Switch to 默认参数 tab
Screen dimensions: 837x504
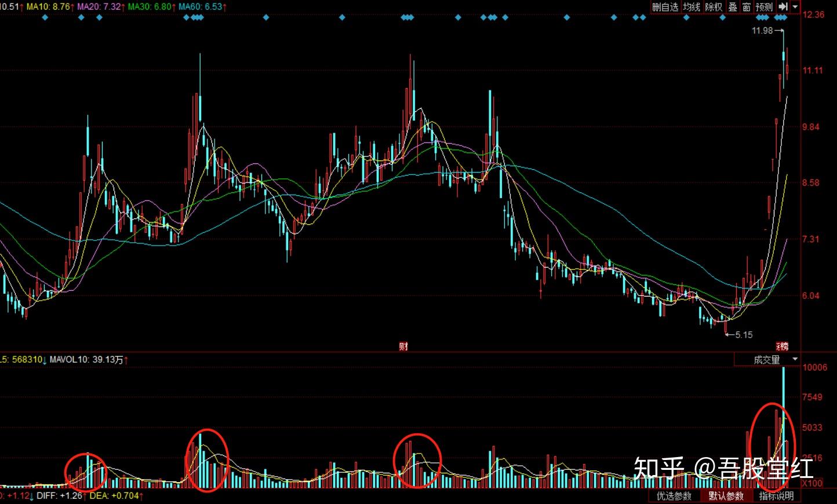point(726,496)
